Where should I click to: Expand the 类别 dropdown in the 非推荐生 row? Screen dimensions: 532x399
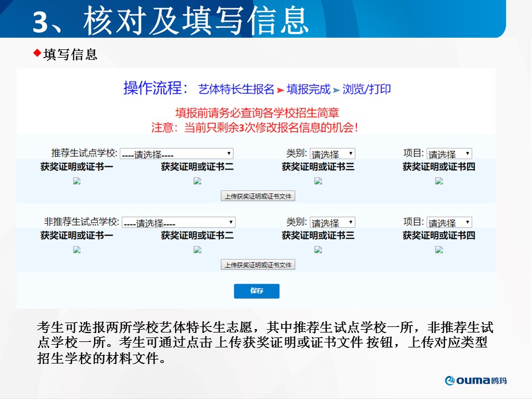332,223
